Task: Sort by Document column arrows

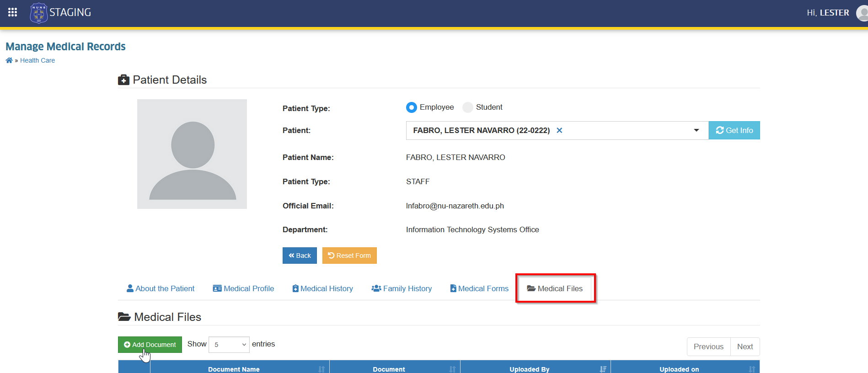Action: pyautogui.click(x=452, y=369)
